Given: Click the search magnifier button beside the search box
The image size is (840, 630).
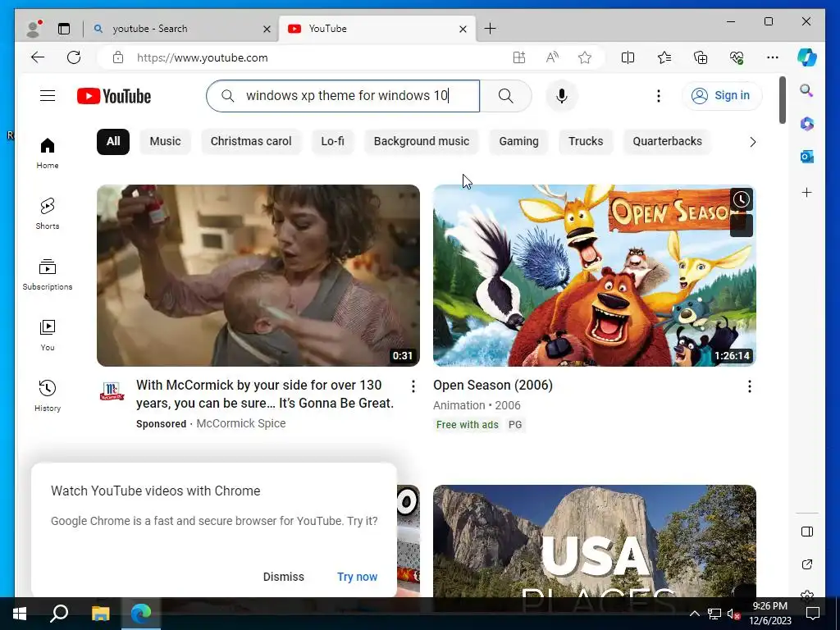Looking at the screenshot, I should point(505,96).
